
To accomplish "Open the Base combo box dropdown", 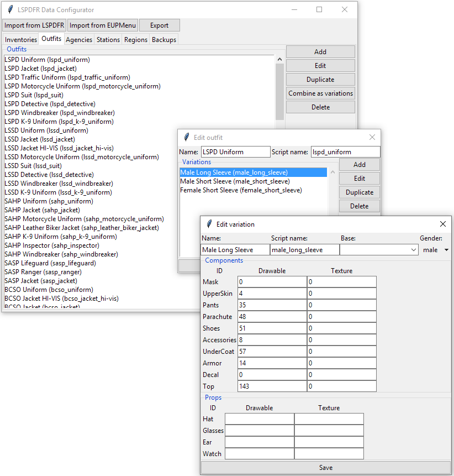I will [x=413, y=249].
